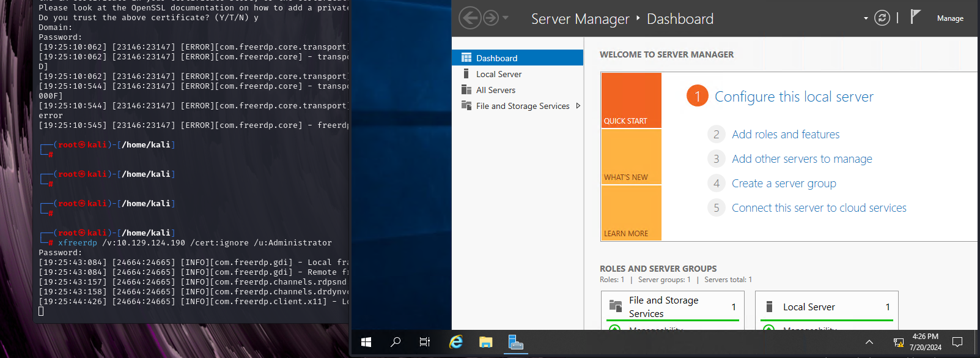Refresh the Server Manager dashboard
The height and width of the screenshot is (358, 980).
coord(882,18)
